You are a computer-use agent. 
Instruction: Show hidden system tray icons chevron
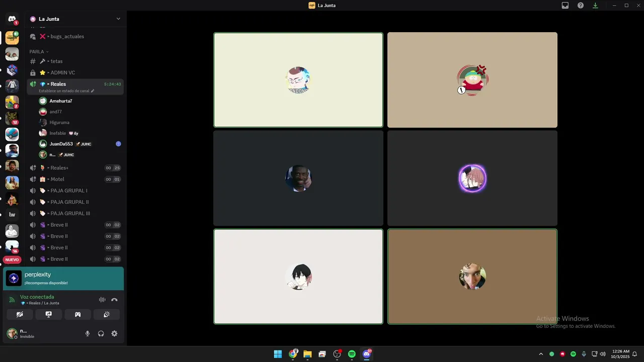pyautogui.click(x=541, y=354)
